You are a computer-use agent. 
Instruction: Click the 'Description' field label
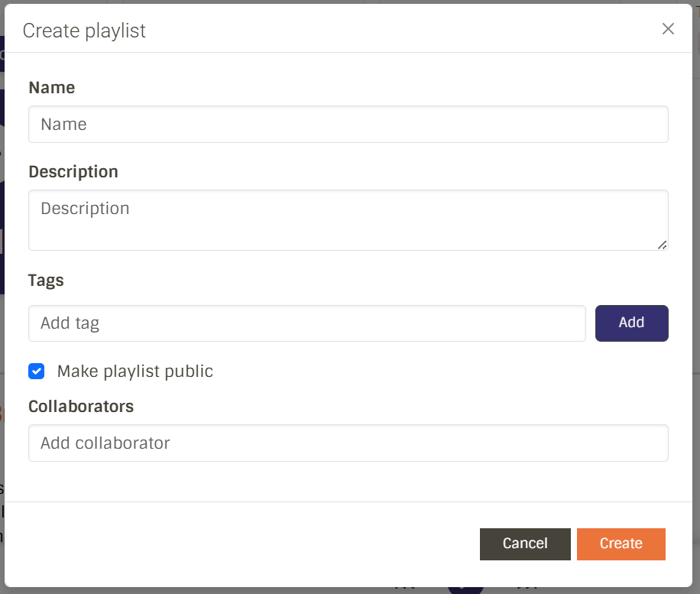(x=73, y=172)
